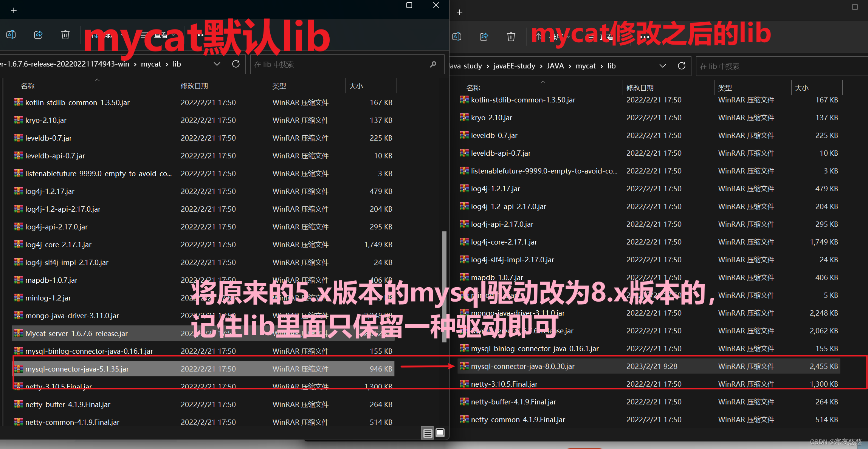Click the Up navigation arrow in the right window
The height and width of the screenshot is (449, 868).
(538, 37)
